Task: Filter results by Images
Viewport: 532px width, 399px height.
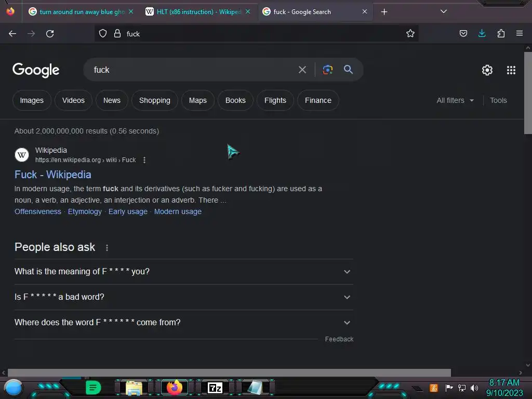Action: point(32,100)
